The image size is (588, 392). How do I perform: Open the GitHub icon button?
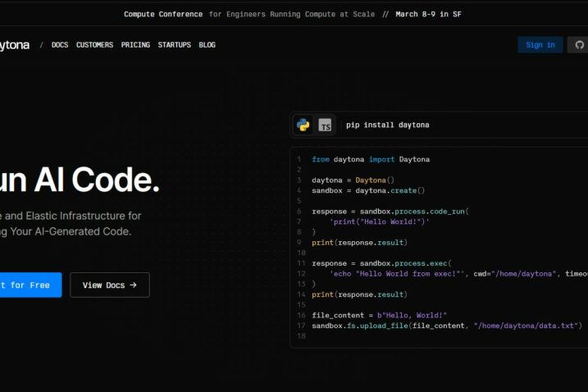pyautogui.click(x=578, y=45)
